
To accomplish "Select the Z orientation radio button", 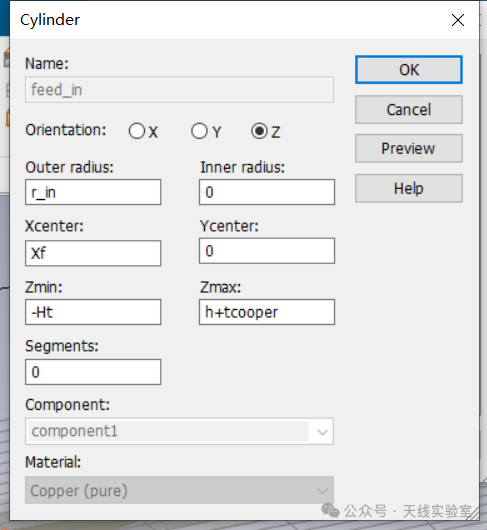I will pos(259,131).
